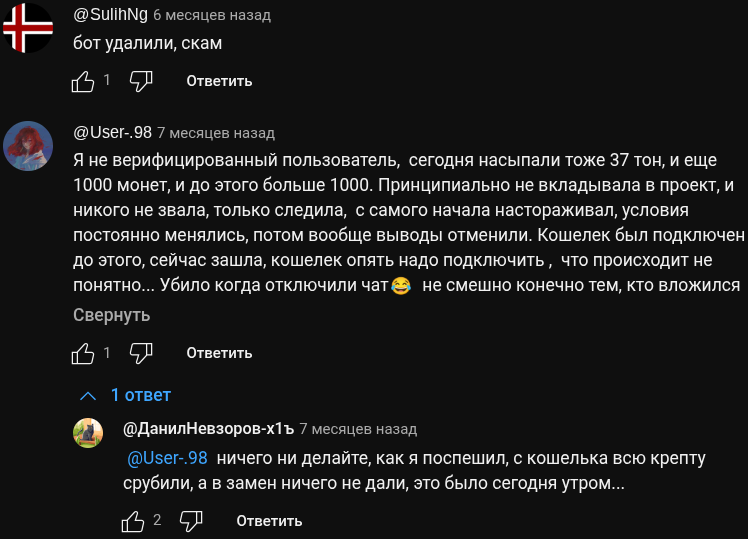
Task: Open @ДанилНевзоров-х1ъ avatar profile
Action: coord(89,433)
